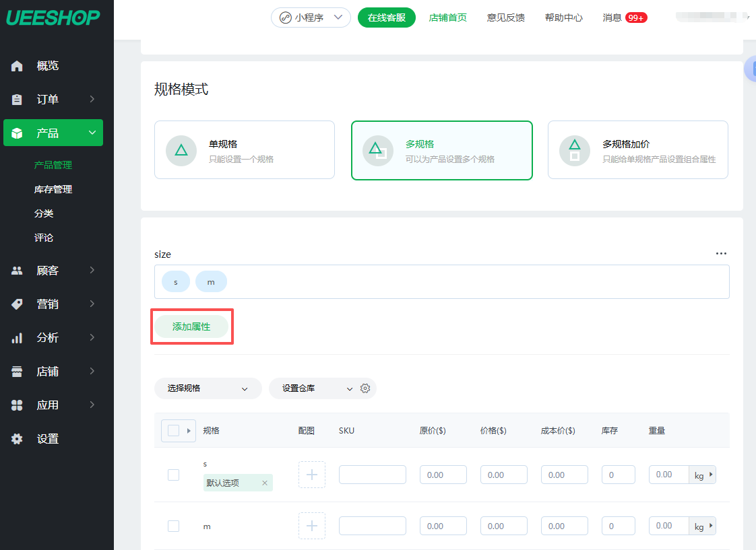
Task: Click the SKU input field for row s
Action: tap(372, 475)
